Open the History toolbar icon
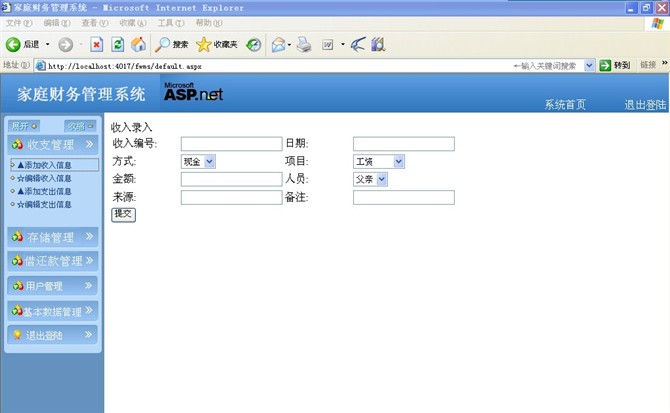This screenshot has width=670, height=413. point(253,44)
